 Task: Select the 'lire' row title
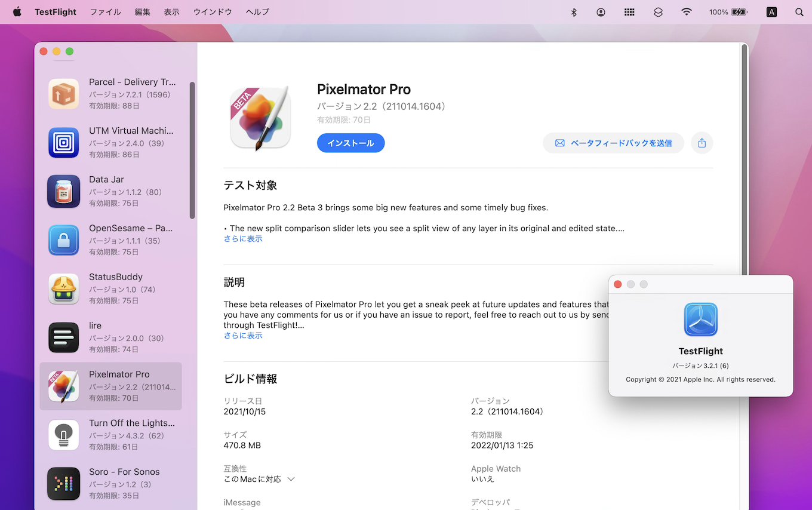96,325
